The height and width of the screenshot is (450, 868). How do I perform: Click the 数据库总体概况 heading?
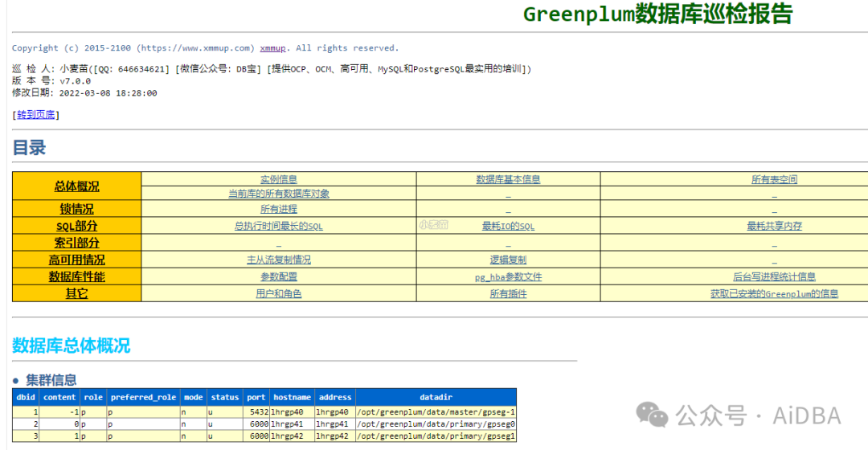pos(71,346)
